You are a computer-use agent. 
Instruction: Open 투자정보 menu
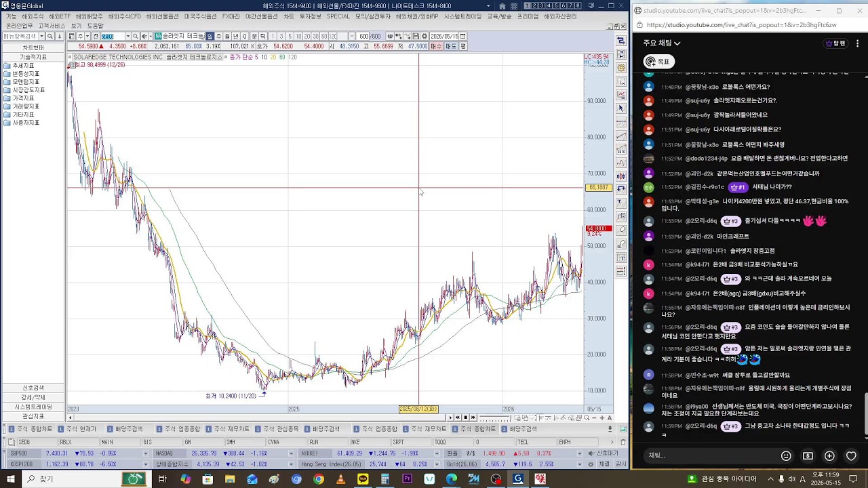click(x=311, y=16)
